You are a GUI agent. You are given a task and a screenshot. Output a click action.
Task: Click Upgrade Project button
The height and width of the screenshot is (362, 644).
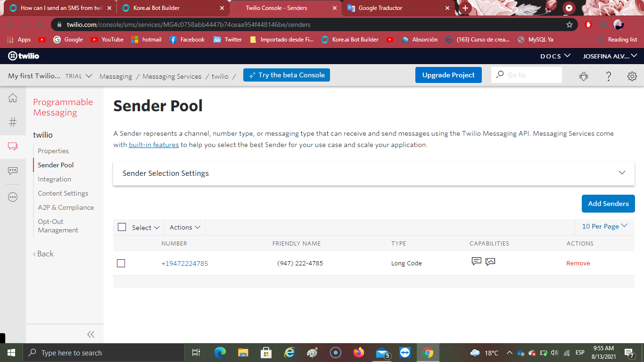448,75
